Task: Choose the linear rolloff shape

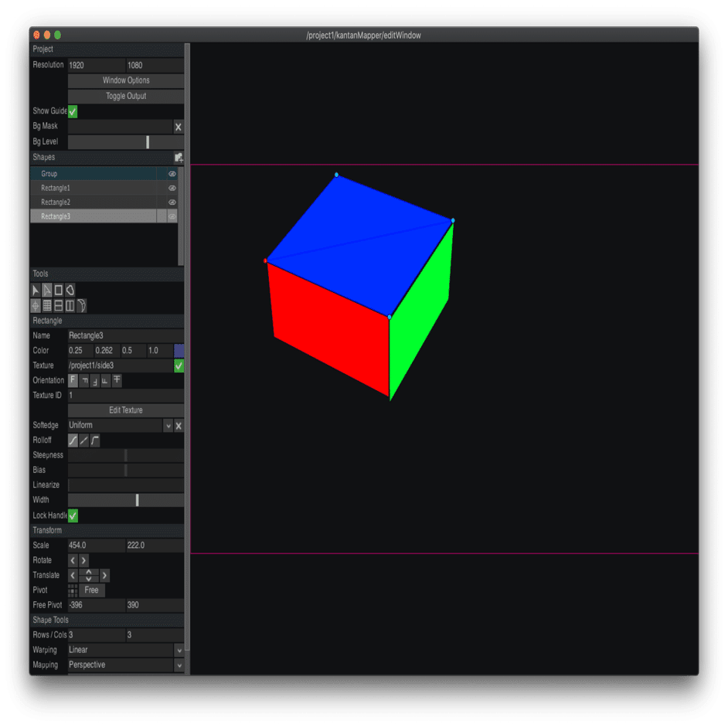Action: (x=84, y=441)
